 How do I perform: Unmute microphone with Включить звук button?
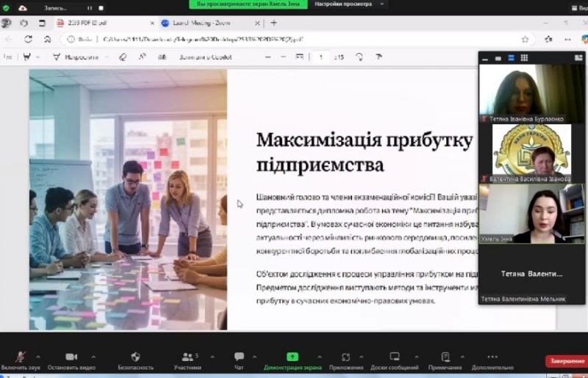pyautogui.click(x=21, y=361)
